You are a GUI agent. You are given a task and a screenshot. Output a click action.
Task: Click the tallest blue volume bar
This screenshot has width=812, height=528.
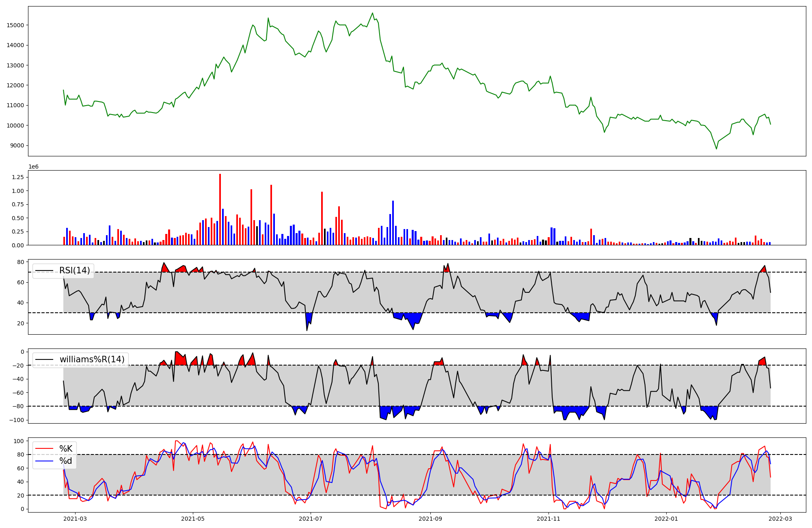(393, 223)
